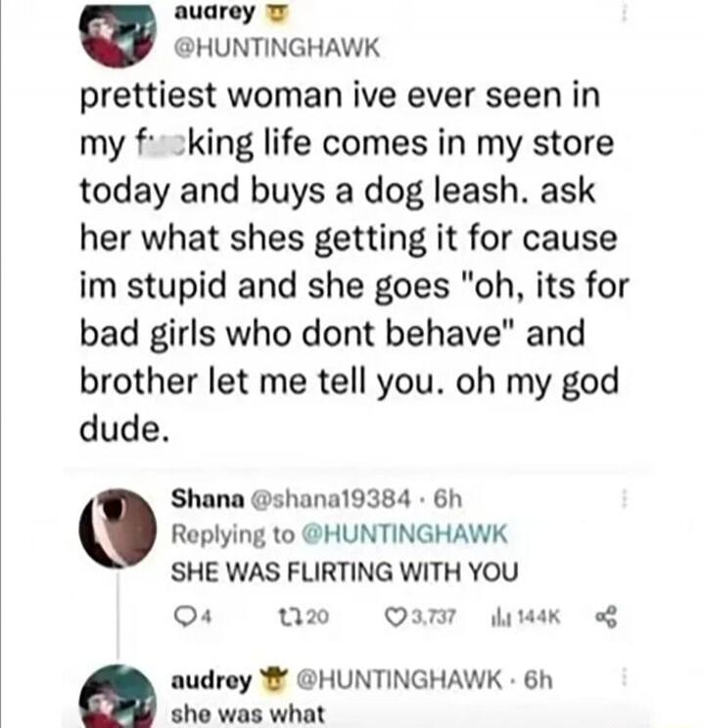Open audrey's avatar beside "she was what"
703x728 pixels.
click(x=117, y=696)
